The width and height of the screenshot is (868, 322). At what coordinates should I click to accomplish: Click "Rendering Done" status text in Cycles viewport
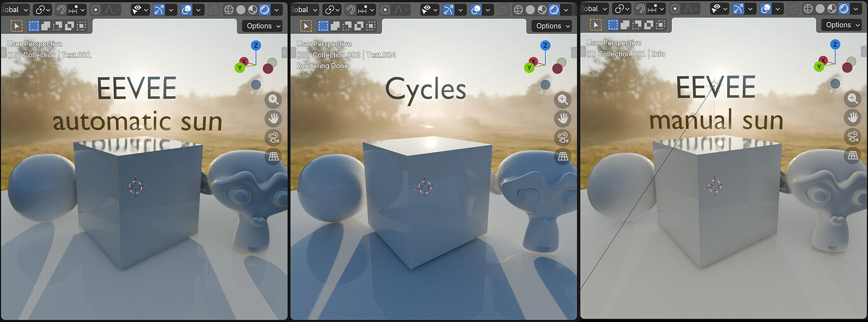pyautogui.click(x=323, y=65)
